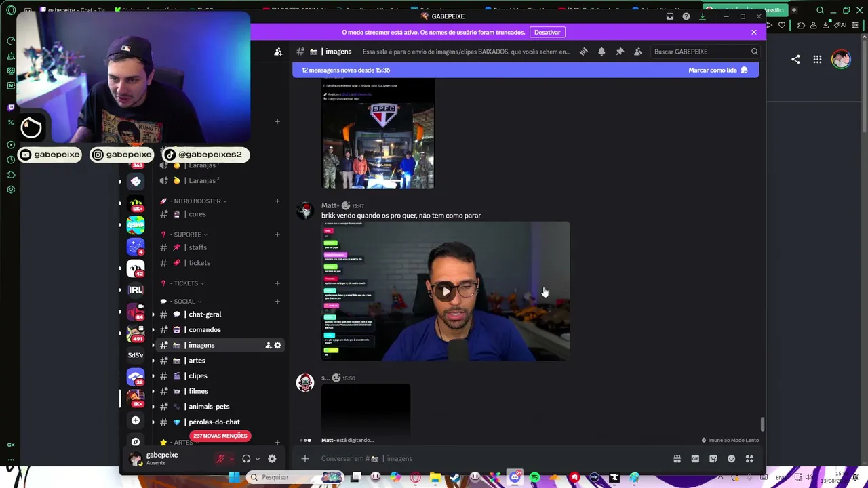Open Google apps grid in browser
Image resolution: width=868 pixels, height=488 pixels.
pos(817,60)
